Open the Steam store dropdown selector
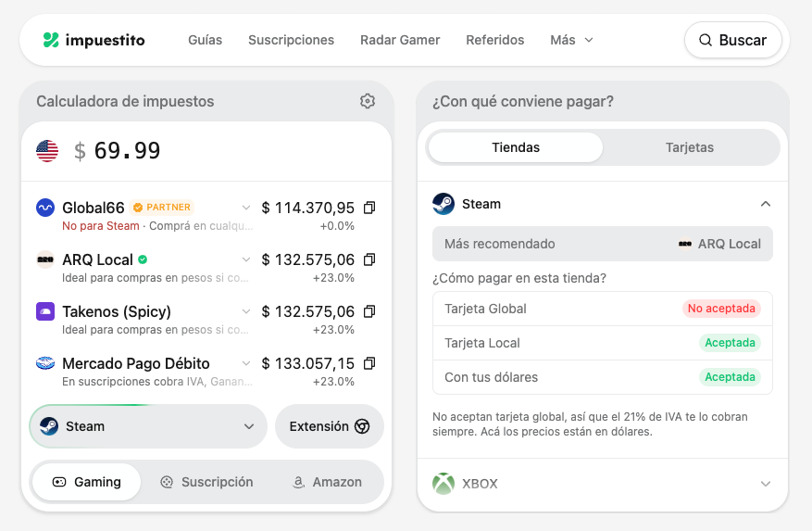 (148, 426)
